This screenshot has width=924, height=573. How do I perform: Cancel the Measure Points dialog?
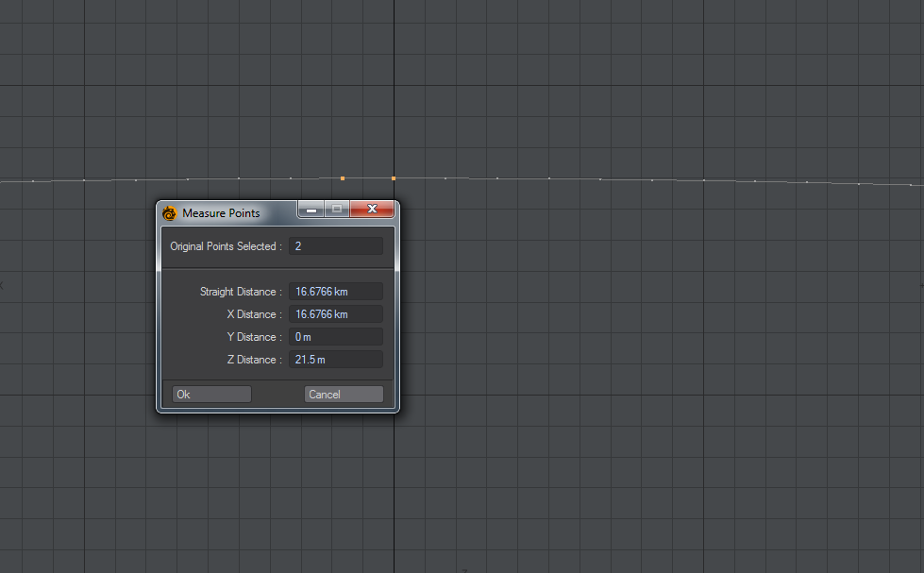point(344,394)
